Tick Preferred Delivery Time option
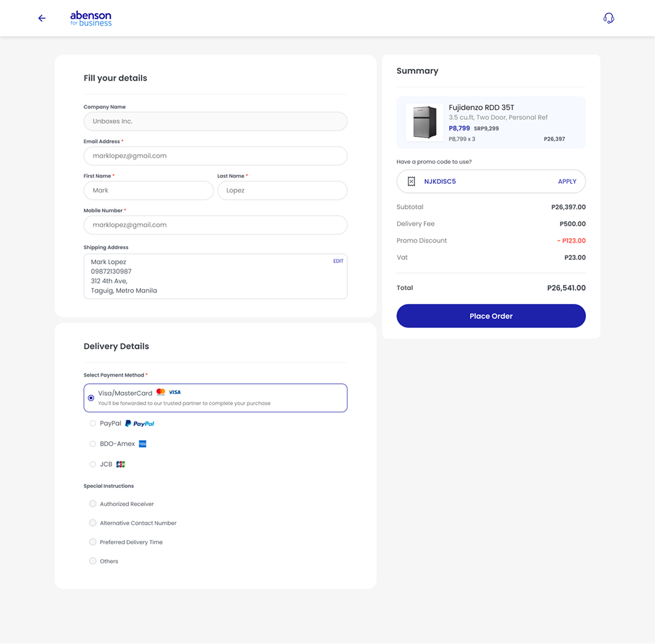 pyautogui.click(x=92, y=542)
